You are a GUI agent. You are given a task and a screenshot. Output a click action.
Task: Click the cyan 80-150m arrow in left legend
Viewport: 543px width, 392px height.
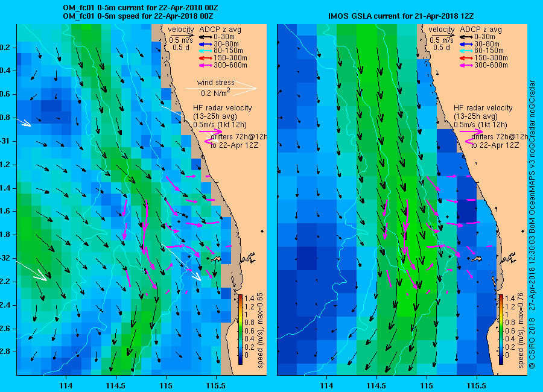coord(205,51)
